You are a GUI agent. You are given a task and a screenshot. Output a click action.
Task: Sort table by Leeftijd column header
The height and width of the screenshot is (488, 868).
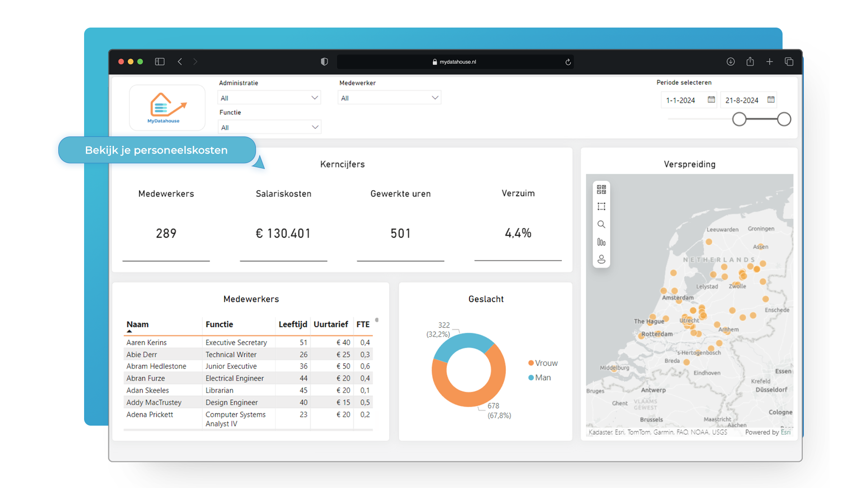[292, 324]
